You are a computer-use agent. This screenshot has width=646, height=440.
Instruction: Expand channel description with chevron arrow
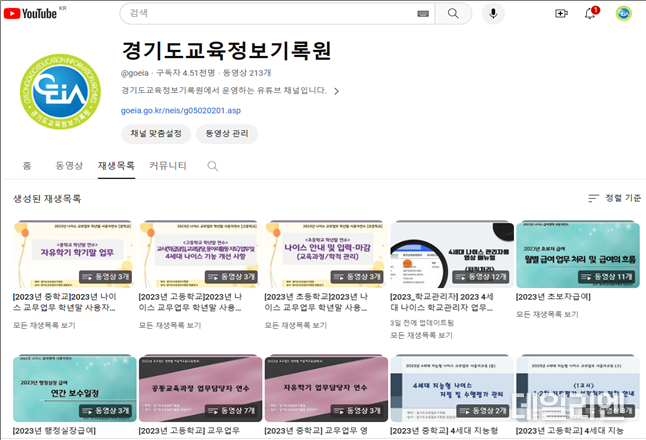(x=337, y=91)
